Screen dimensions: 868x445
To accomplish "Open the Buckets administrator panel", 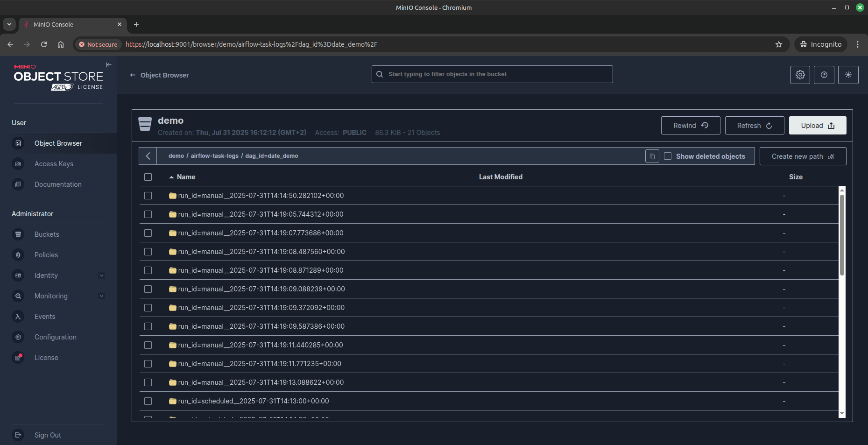I will pyautogui.click(x=46, y=234).
